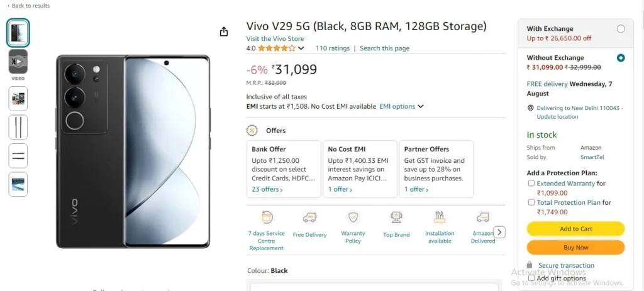Screen dimensions: 644x291
Task: Check the Extended Warranty checkbox
Action: (531, 184)
